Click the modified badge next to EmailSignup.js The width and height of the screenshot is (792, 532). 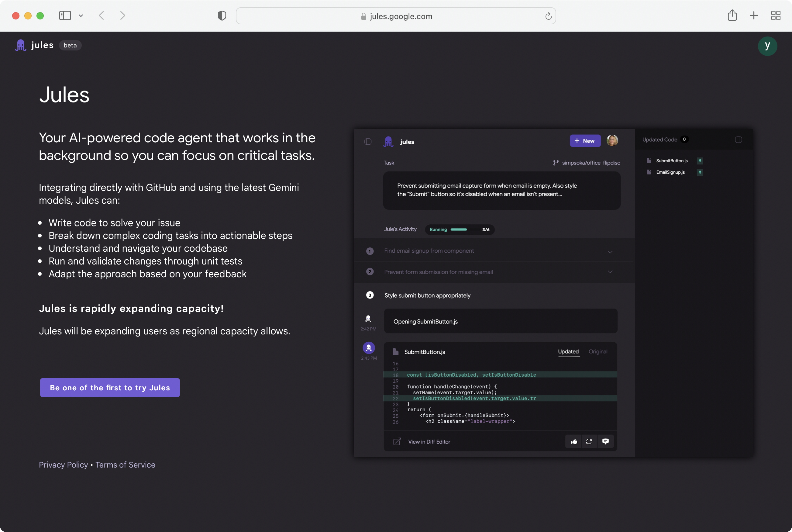point(700,172)
